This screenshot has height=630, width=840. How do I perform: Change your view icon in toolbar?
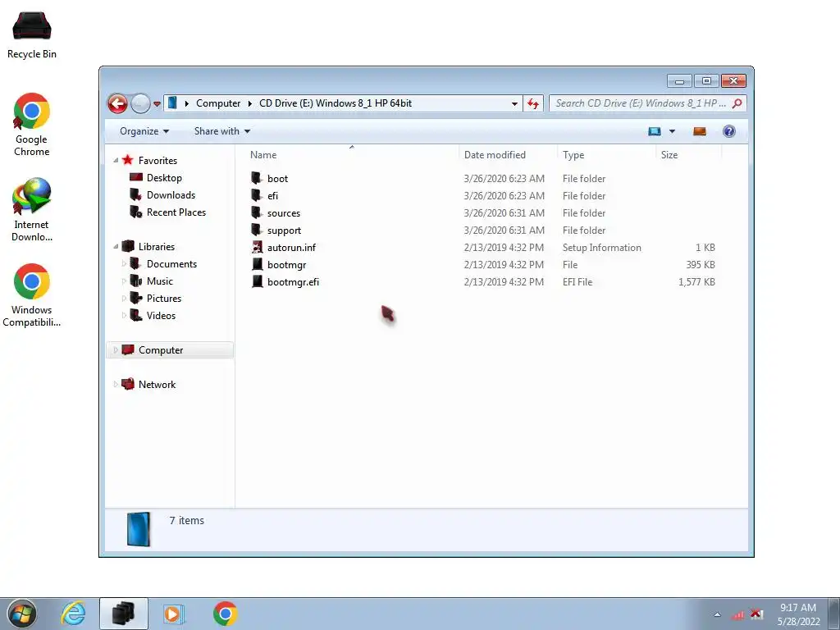tap(654, 131)
